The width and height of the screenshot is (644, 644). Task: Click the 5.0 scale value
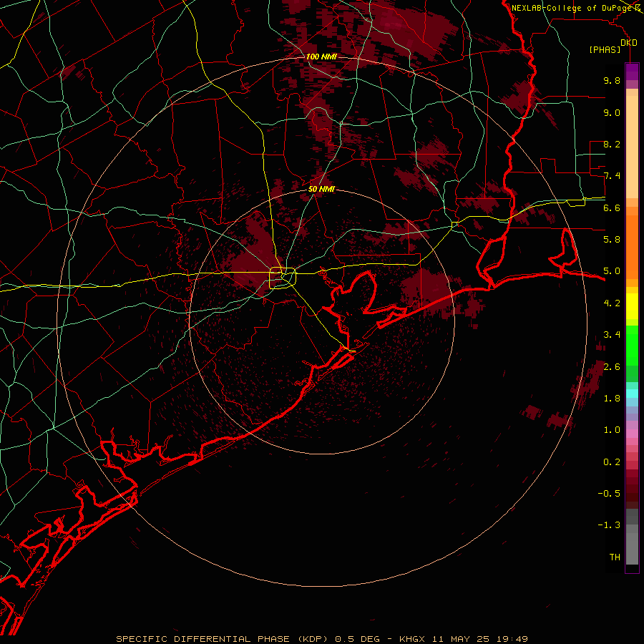click(612, 271)
